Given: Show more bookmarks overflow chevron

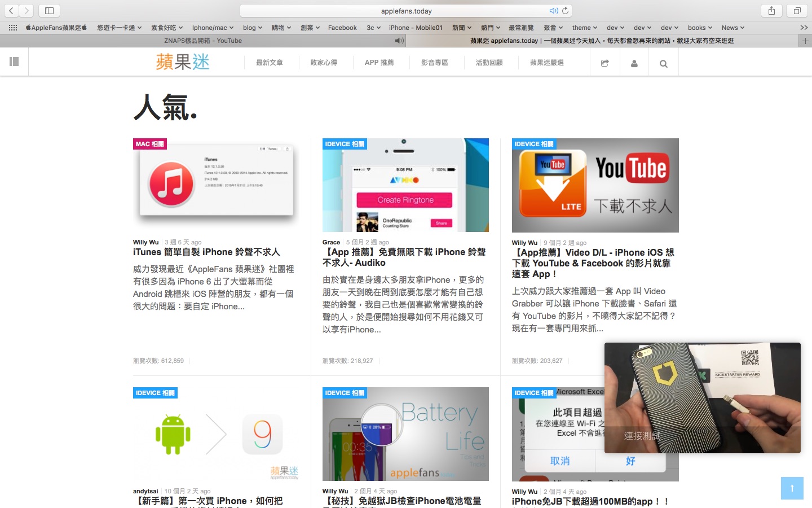Looking at the screenshot, I should click(804, 28).
